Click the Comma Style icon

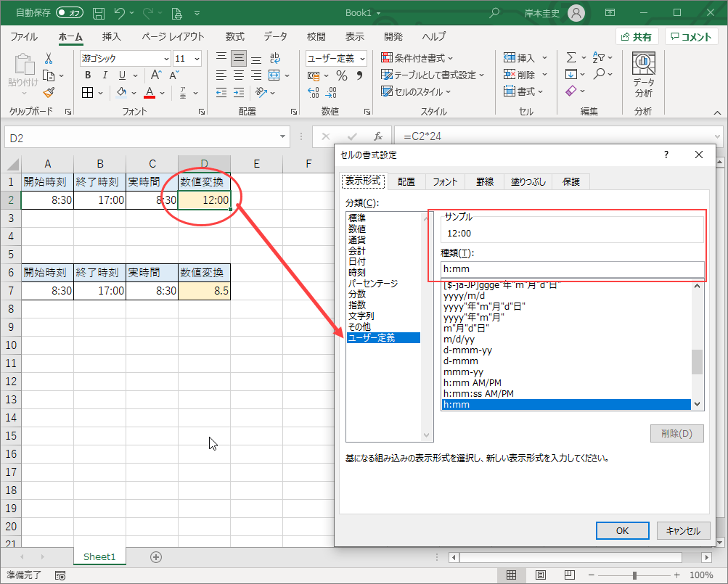[359, 75]
